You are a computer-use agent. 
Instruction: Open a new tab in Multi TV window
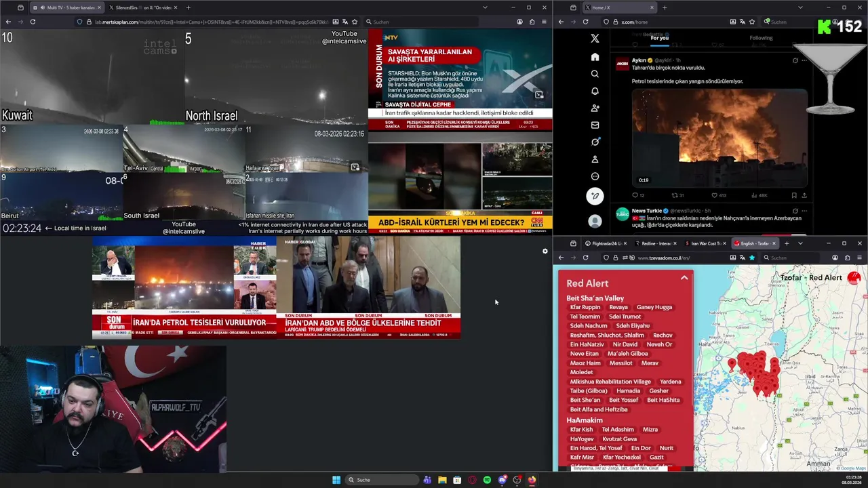pyautogui.click(x=188, y=7)
